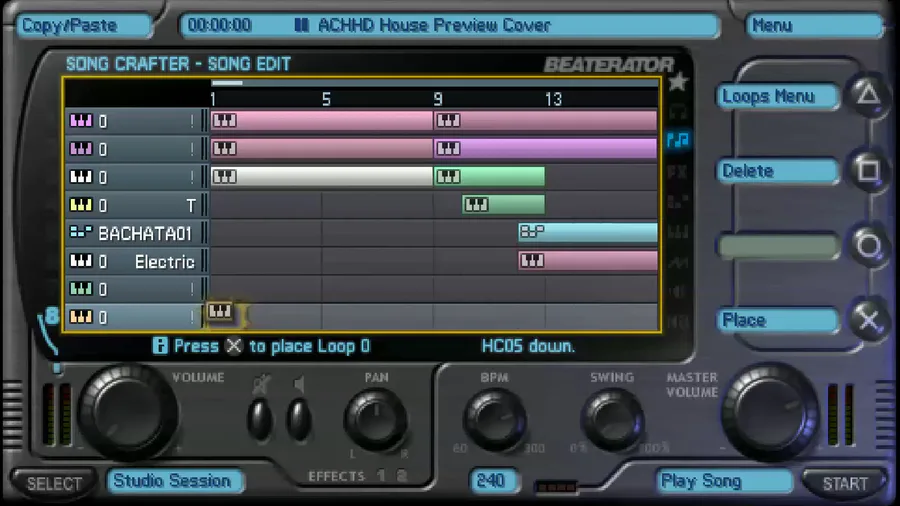Click the Delete button
The height and width of the screenshot is (506, 900).
(778, 171)
